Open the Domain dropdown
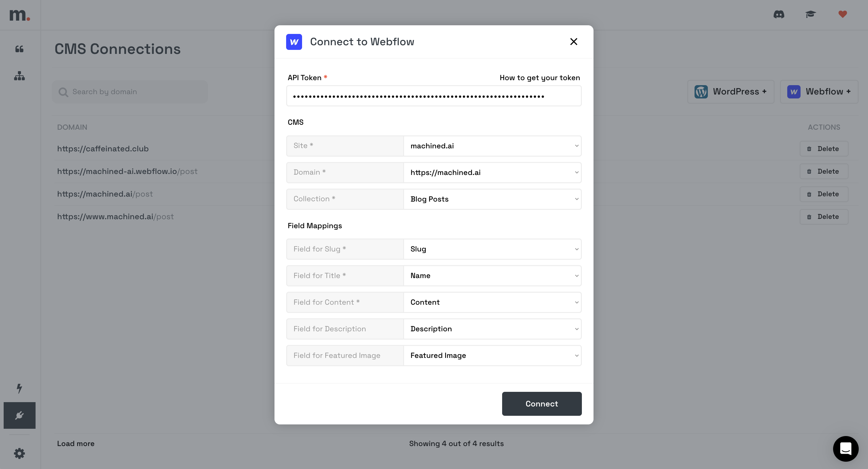868x469 pixels. coord(492,173)
